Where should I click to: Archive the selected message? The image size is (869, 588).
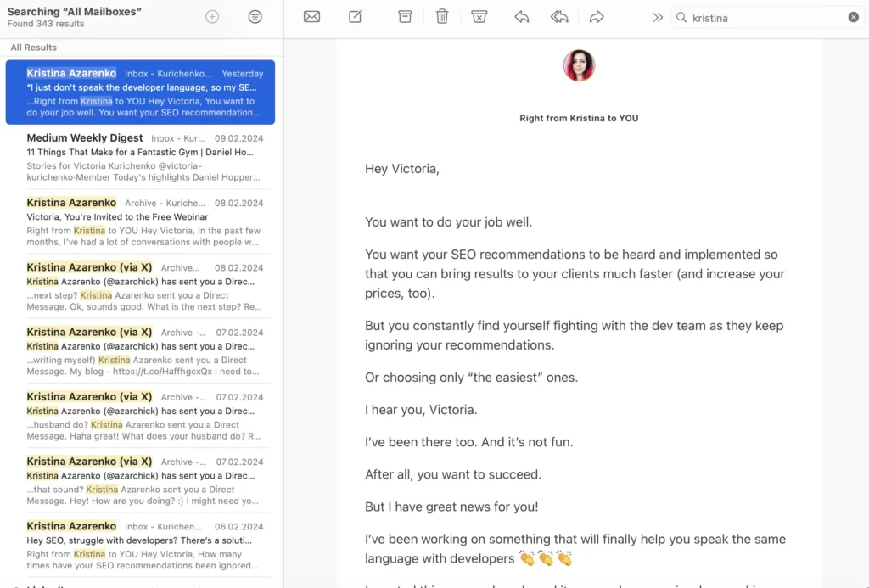tap(405, 17)
